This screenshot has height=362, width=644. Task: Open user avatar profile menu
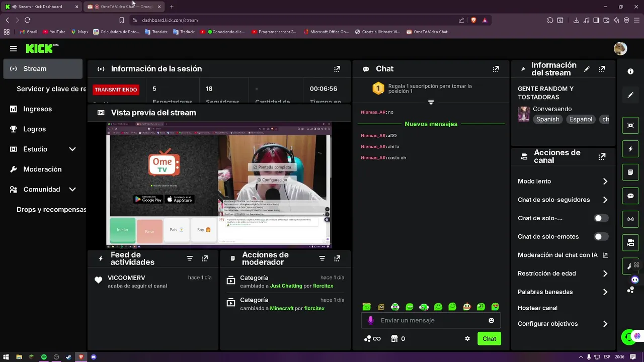tap(620, 49)
